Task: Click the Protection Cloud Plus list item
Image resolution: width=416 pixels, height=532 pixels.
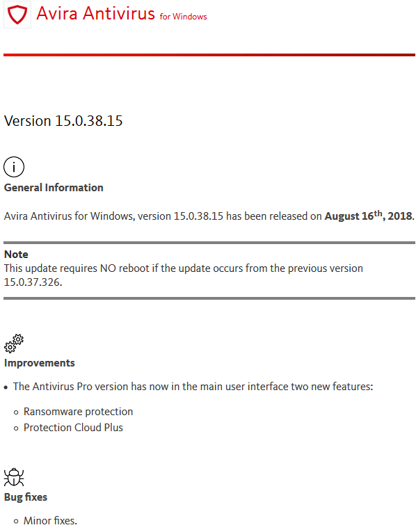Action: [x=73, y=428]
